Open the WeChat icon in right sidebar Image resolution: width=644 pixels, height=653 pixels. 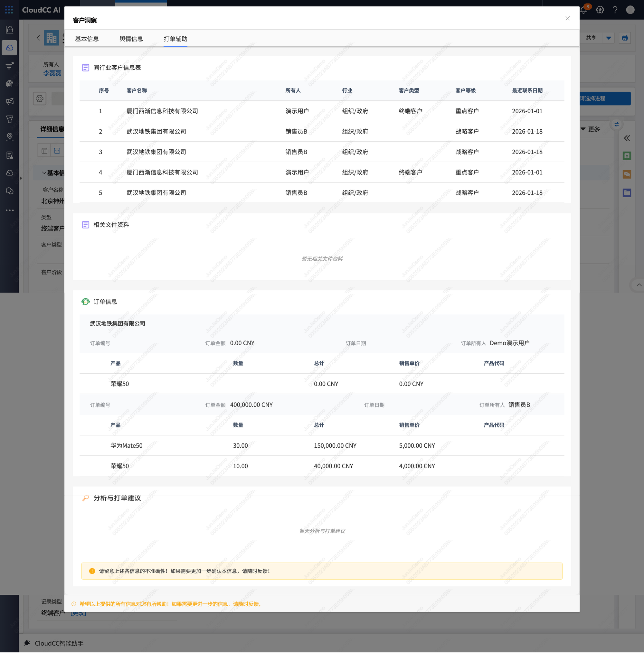(x=627, y=174)
